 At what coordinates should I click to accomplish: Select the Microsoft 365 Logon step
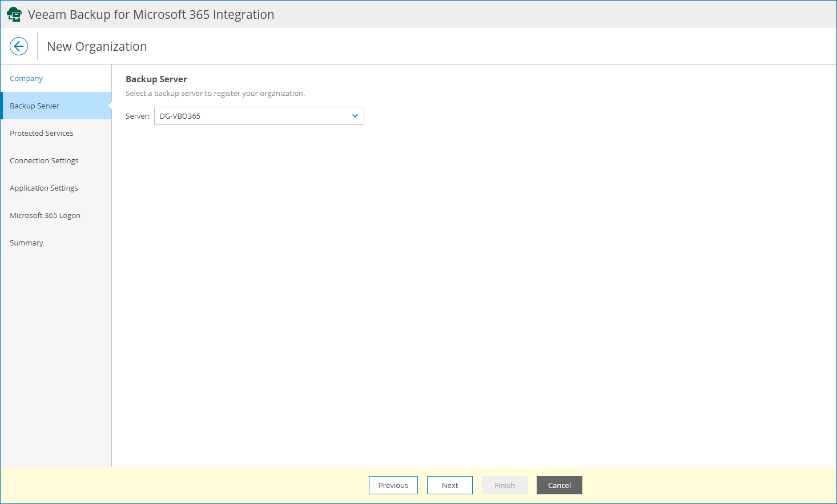[45, 215]
